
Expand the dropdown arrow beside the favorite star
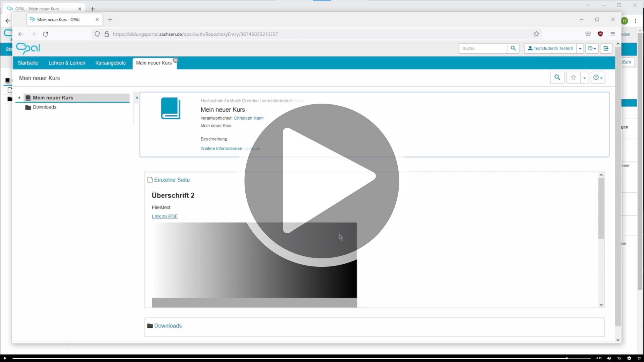click(x=584, y=78)
